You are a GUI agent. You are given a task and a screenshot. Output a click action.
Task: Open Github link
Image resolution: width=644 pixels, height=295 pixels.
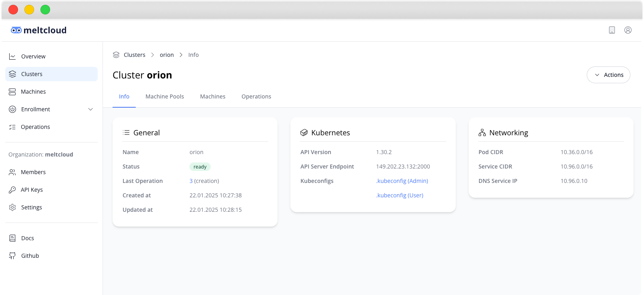pos(51,256)
